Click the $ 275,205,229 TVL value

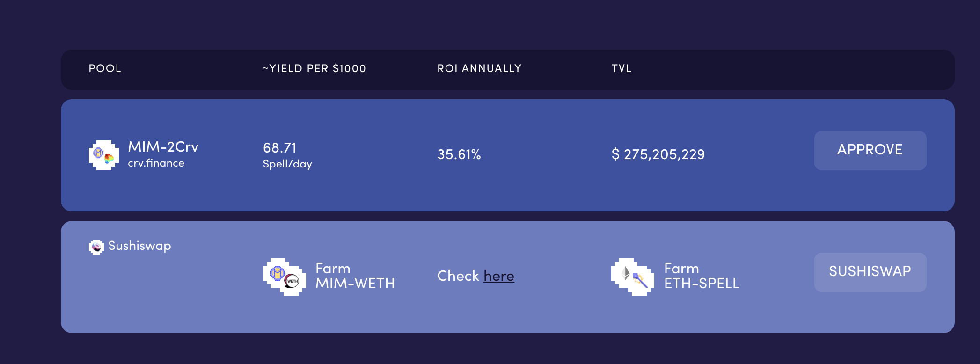tap(658, 154)
